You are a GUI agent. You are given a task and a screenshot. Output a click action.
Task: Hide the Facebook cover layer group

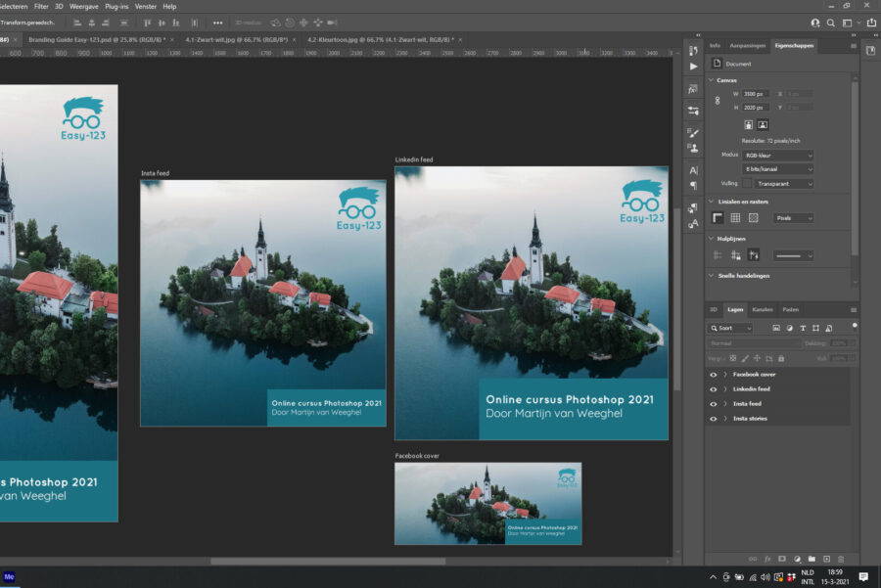(713, 375)
